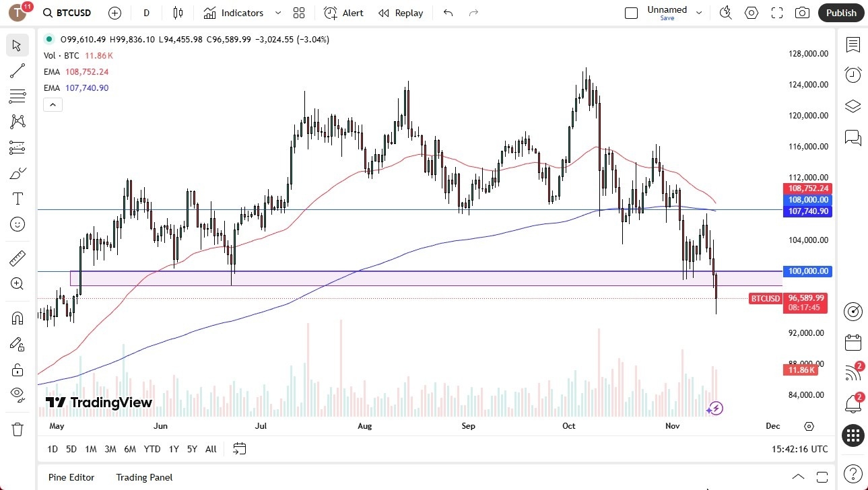
Task: Select the 1Y timeframe
Action: [x=173, y=448]
